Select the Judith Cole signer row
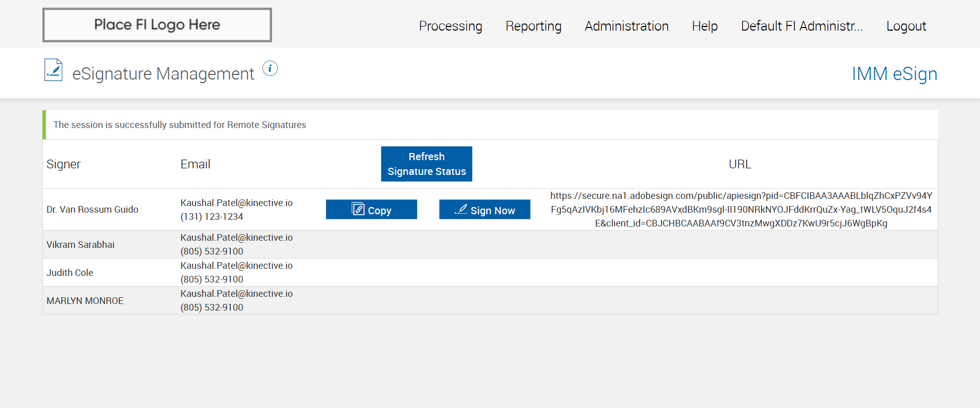The image size is (980, 408). pyautogui.click(x=70, y=273)
